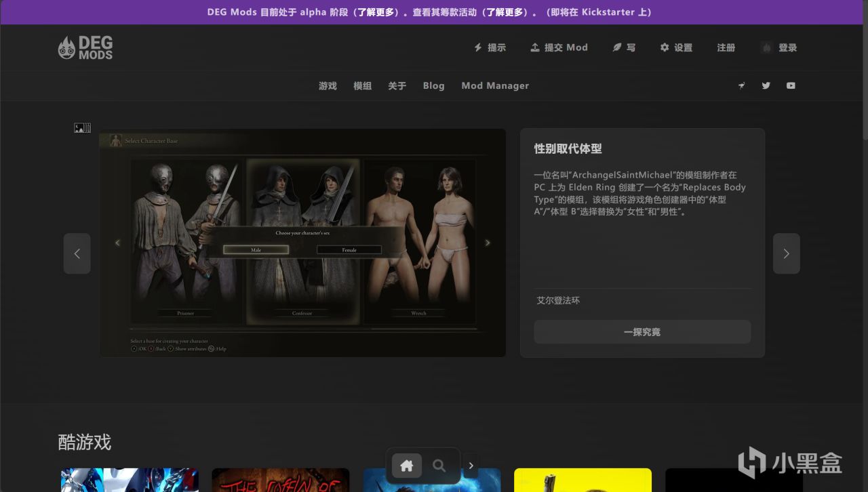
Task: Click the second 了解更多 link before Kickstarter
Action: (506, 12)
